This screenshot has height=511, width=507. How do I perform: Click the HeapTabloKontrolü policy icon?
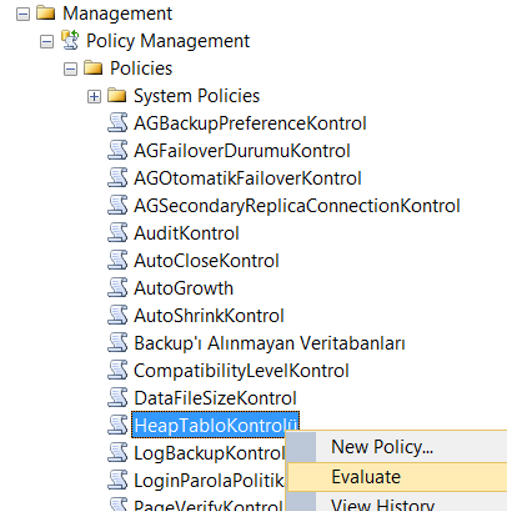pos(117,425)
